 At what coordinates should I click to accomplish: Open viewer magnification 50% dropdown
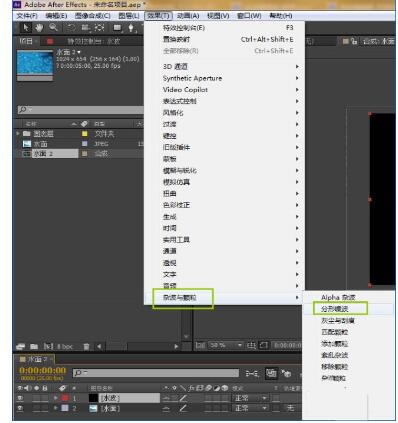(x=226, y=345)
